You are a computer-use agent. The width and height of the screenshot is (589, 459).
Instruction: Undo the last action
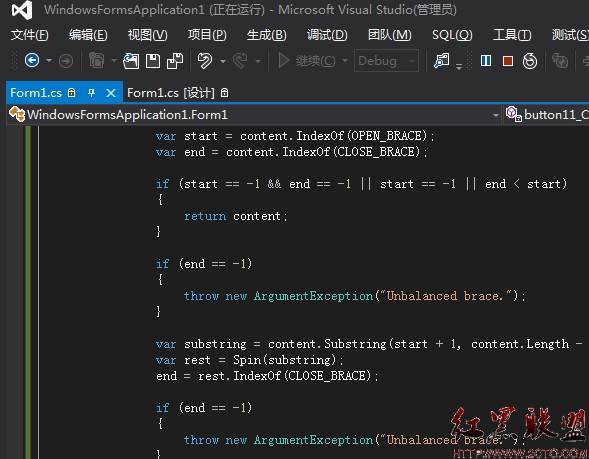click(205, 60)
